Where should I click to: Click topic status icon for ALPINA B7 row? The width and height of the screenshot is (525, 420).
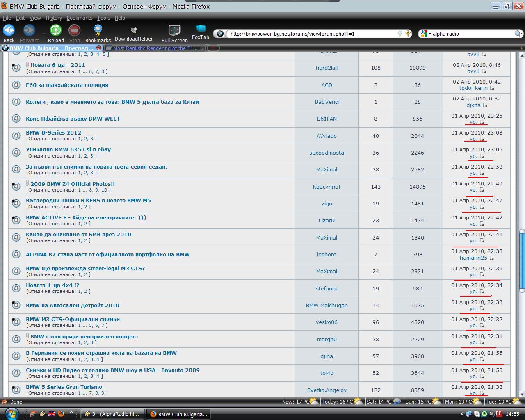point(16,254)
